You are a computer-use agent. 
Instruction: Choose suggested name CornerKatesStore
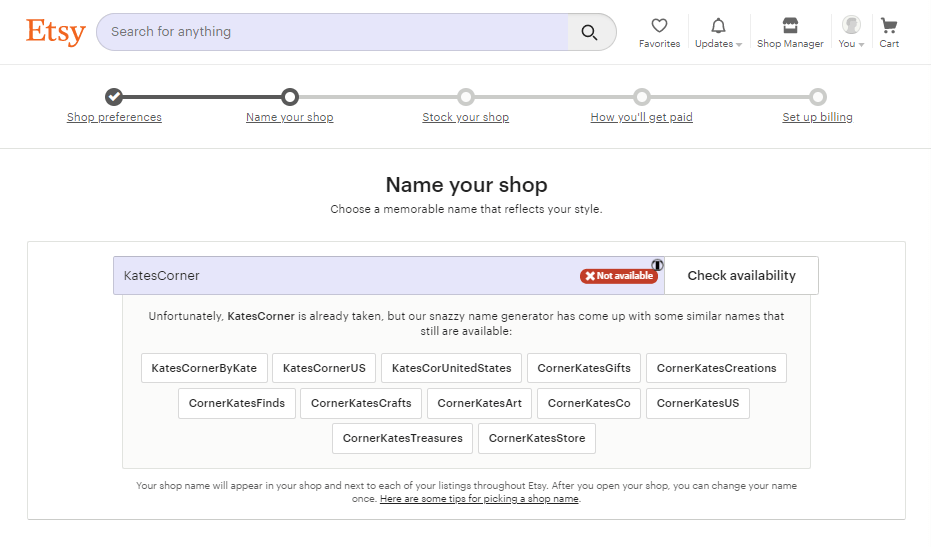tap(537, 438)
